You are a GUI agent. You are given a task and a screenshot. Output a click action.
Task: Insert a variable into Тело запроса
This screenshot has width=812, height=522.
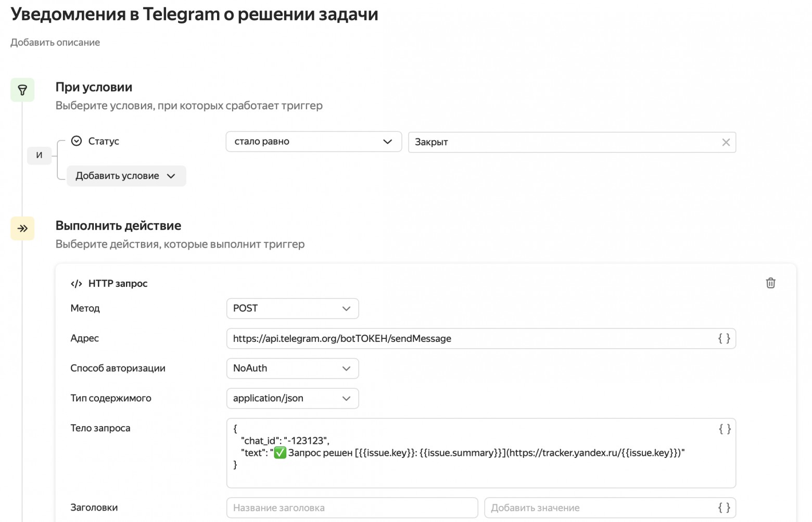coord(724,428)
